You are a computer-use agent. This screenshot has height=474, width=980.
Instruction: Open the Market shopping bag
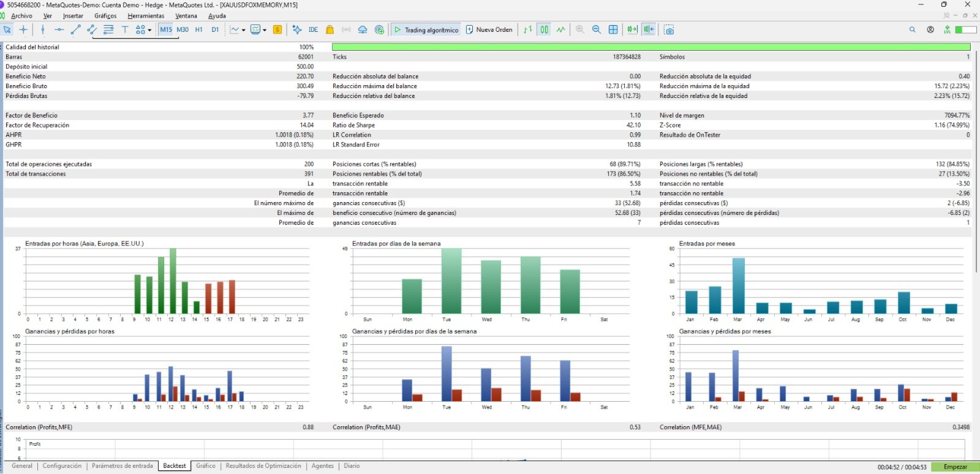[x=330, y=29]
